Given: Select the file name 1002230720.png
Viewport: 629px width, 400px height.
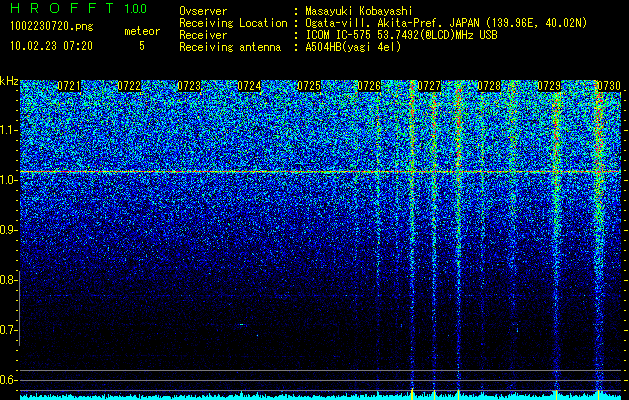Looking at the screenshot, I should pos(52,26).
